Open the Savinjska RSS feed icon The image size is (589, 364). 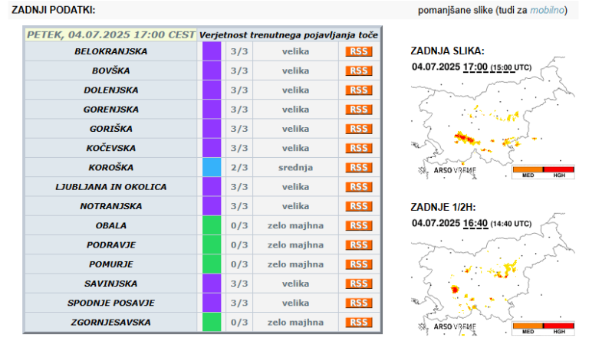point(359,284)
